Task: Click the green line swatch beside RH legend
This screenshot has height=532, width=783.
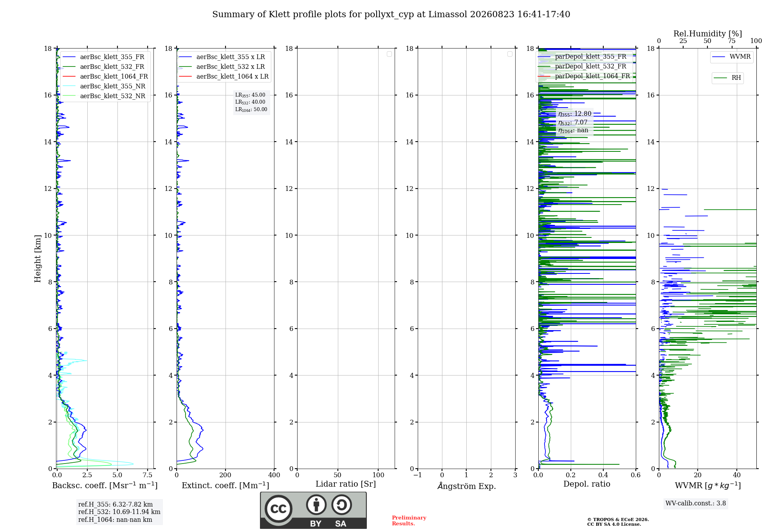Action: point(720,78)
